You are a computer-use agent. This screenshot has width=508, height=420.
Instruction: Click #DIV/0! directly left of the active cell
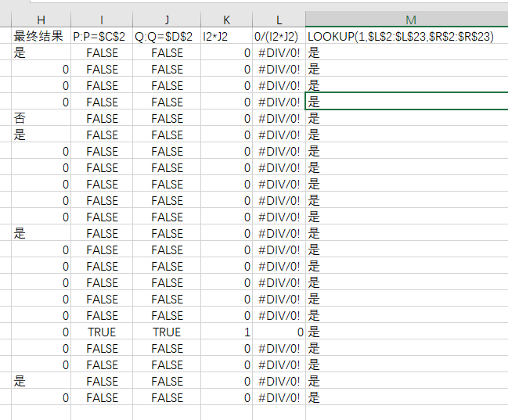[x=279, y=102]
